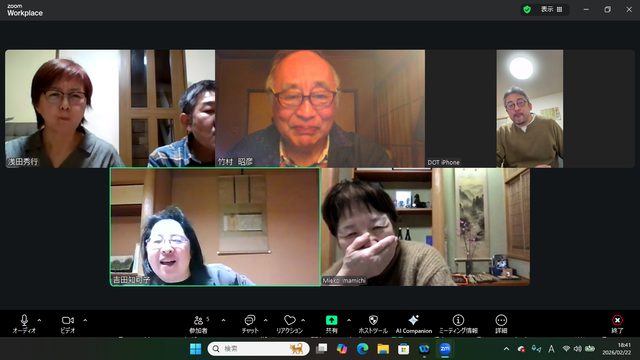Open the Chat panel
Image resolution: width=640 pixels, height=360 pixels.
coord(250,324)
